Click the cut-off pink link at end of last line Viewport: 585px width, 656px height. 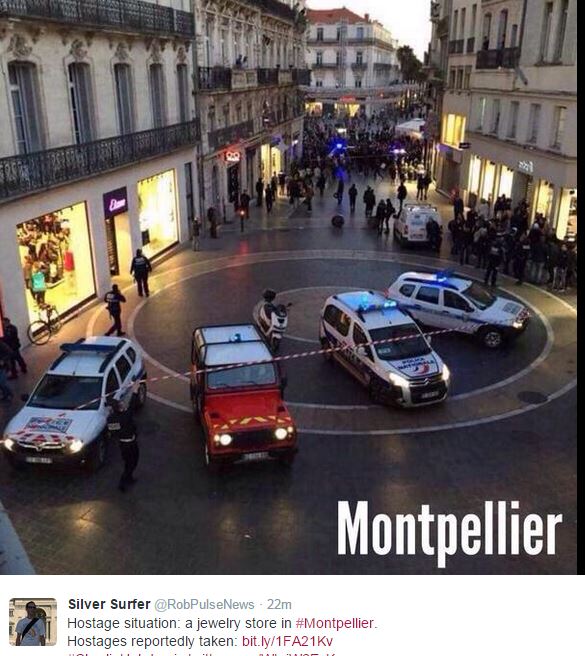(x=297, y=654)
